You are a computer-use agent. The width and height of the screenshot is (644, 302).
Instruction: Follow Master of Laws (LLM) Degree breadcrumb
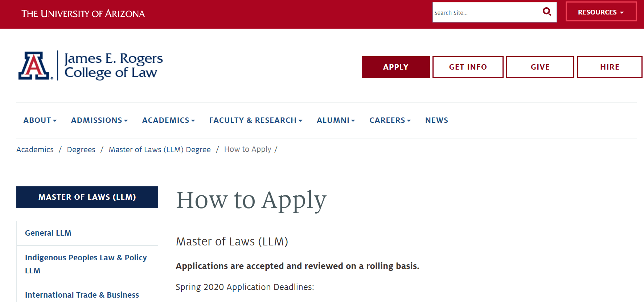coord(160,150)
